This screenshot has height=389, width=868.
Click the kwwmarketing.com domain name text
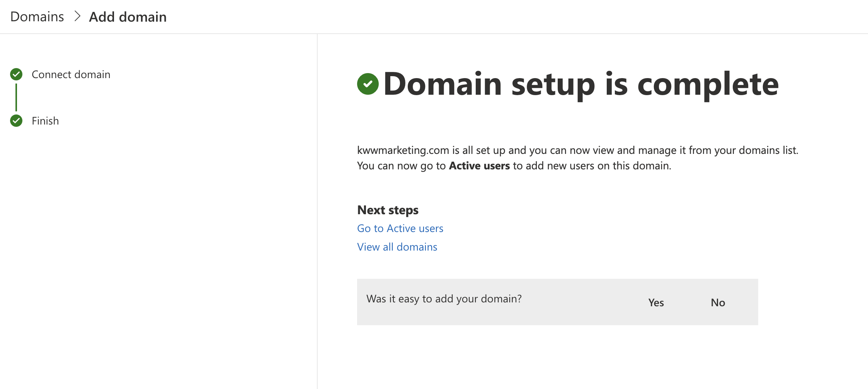click(x=403, y=150)
